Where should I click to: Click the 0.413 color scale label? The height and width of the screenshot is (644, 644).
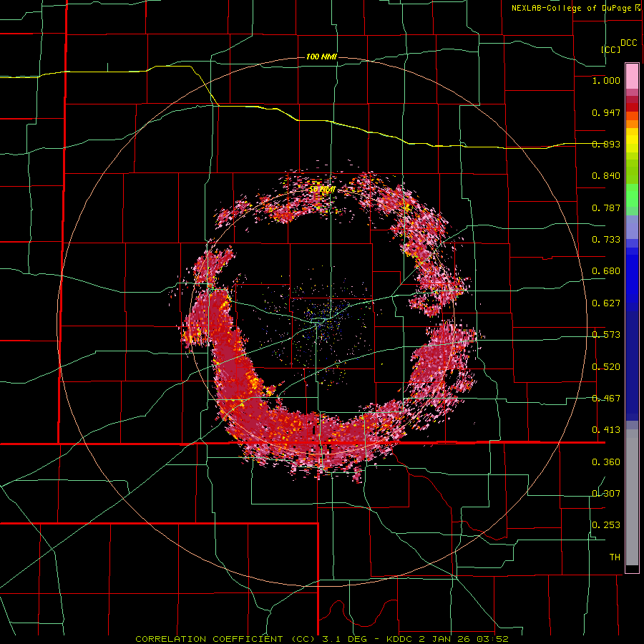606,430
